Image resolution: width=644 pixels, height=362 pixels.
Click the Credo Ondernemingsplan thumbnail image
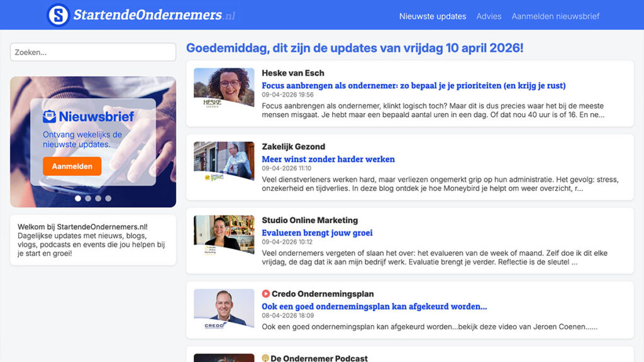[x=224, y=309]
